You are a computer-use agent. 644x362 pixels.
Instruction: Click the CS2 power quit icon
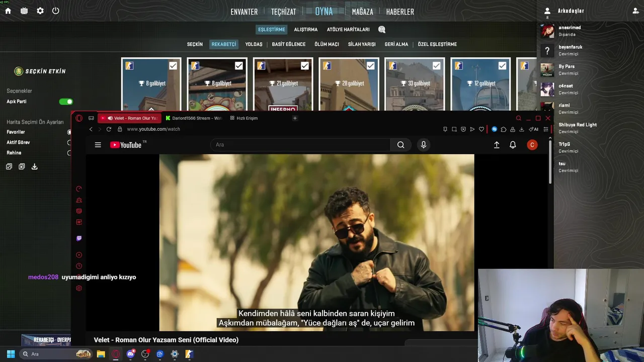(56, 11)
